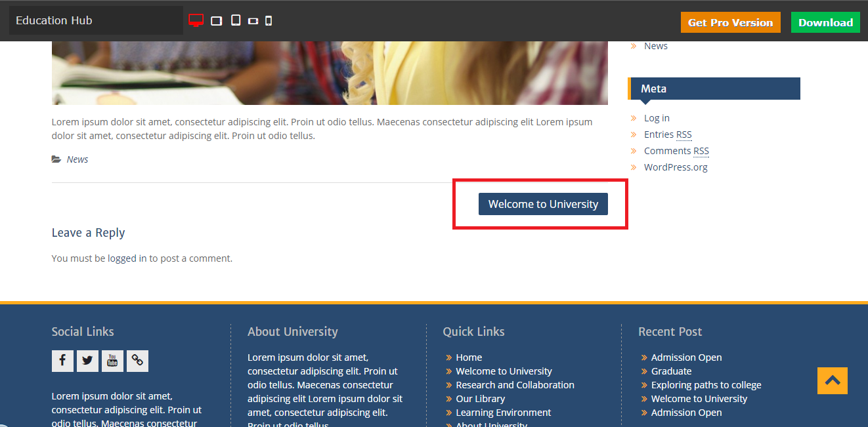This screenshot has height=427, width=868.
Task: Open the Welcome to University post navigation button
Action: 543,204
